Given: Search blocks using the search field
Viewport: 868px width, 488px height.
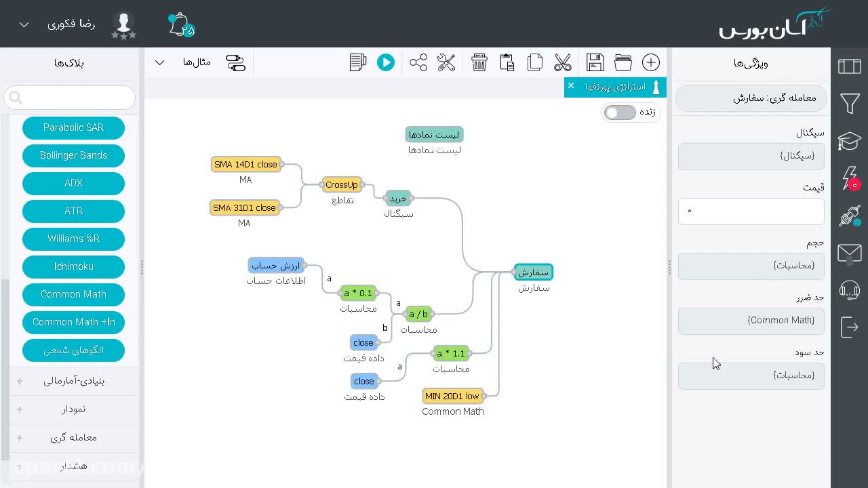Looking at the screenshot, I should 70,98.
